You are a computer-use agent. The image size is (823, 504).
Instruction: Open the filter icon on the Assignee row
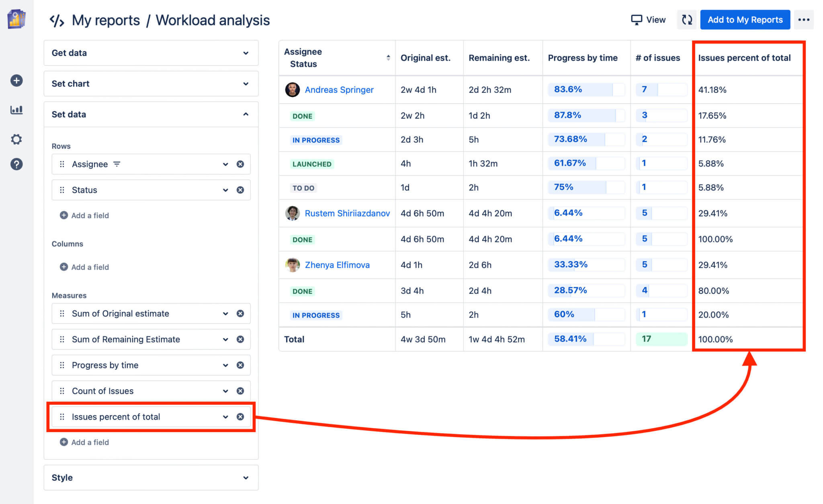(117, 164)
